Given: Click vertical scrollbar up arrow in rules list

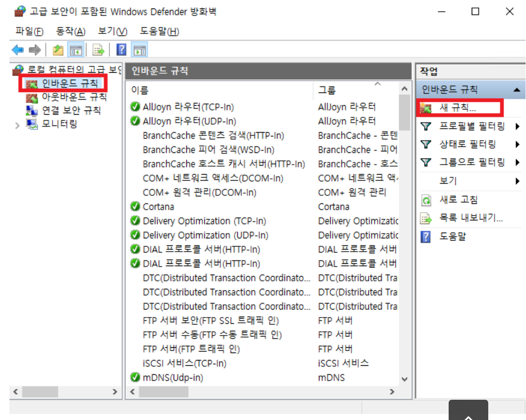Looking at the screenshot, I should pos(404,89).
